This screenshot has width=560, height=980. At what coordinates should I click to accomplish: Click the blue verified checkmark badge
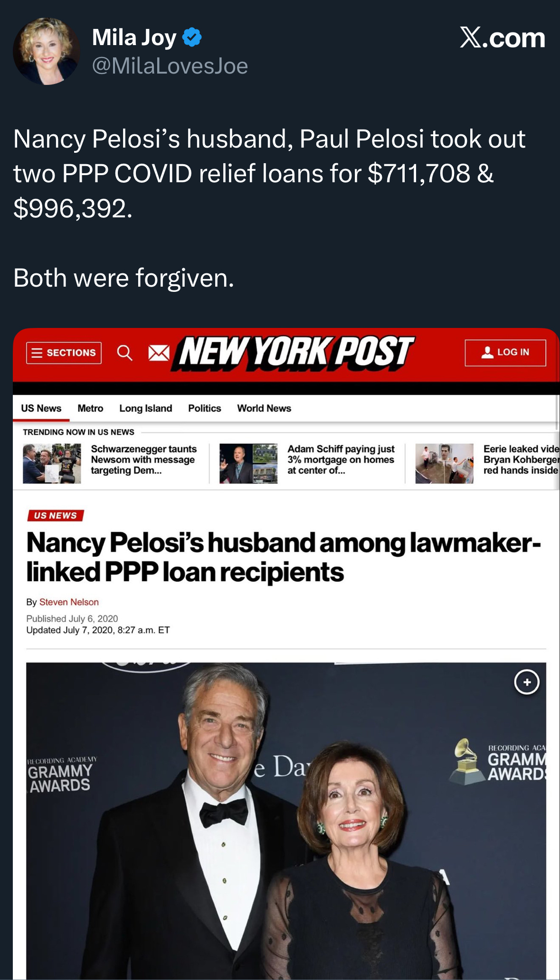click(192, 37)
